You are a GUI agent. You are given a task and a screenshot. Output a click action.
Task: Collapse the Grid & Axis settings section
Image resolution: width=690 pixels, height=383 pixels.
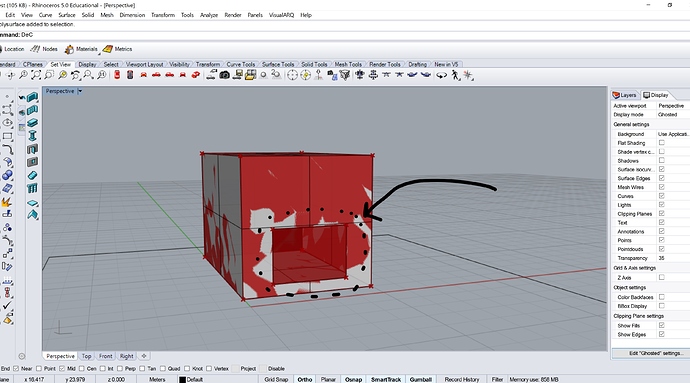pyautogui.click(x=635, y=268)
